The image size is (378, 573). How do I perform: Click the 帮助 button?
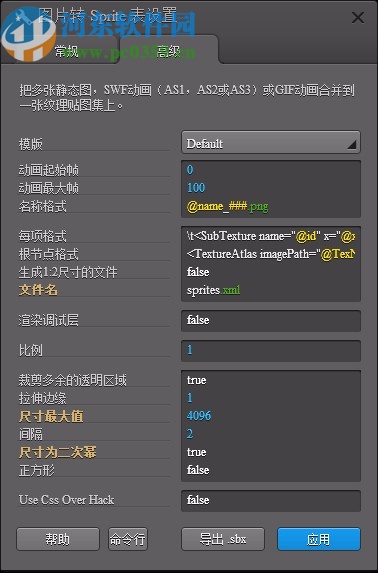click(x=58, y=539)
